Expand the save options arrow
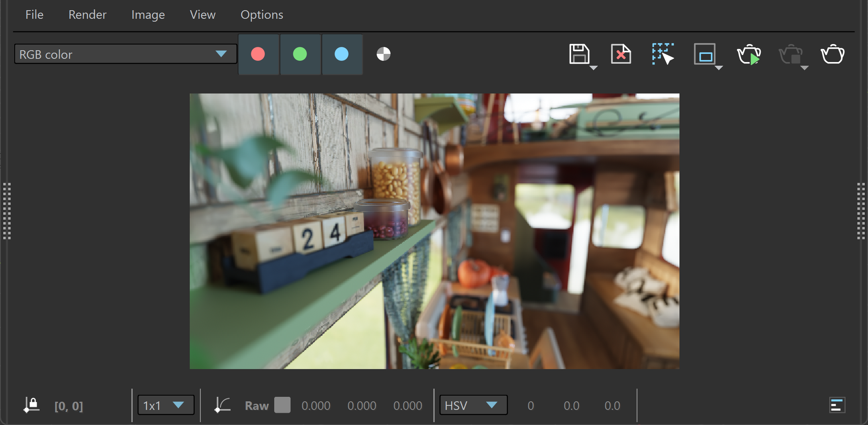868x425 pixels. pyautogui.click(x=594, y=68)
